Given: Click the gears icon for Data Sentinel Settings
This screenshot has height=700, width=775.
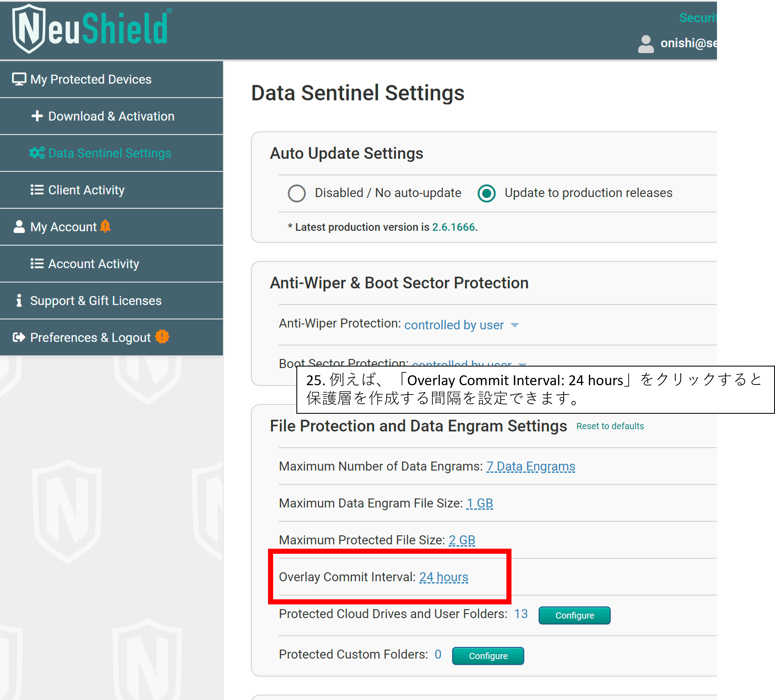Looking at the screenshot, I should (x=37, y=153).
